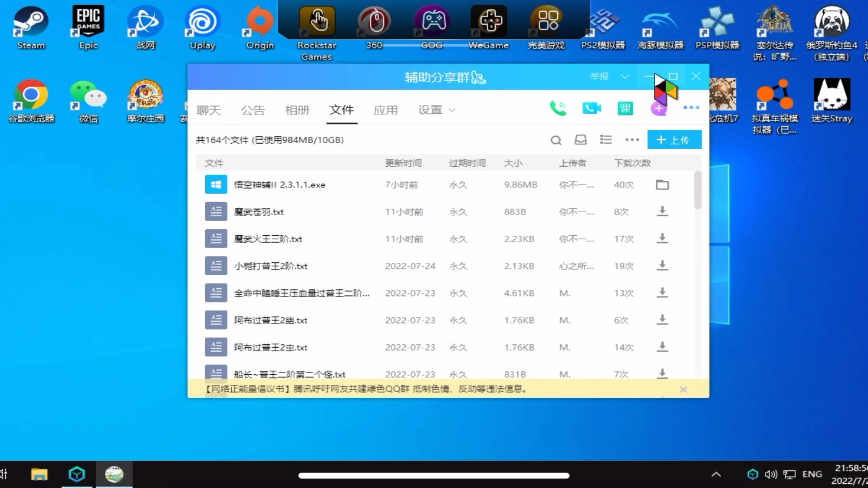
Task: Click the file list scrollbar
Action: 698,190
